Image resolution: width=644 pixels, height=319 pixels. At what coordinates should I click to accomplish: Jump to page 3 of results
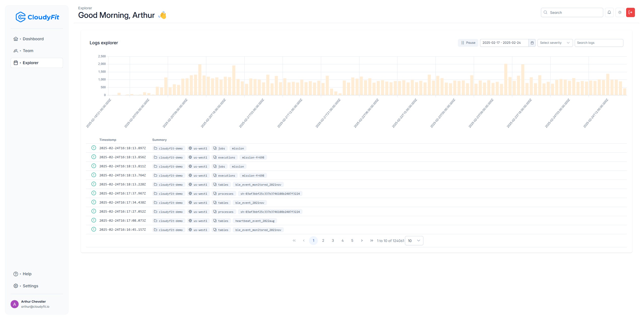333,241
